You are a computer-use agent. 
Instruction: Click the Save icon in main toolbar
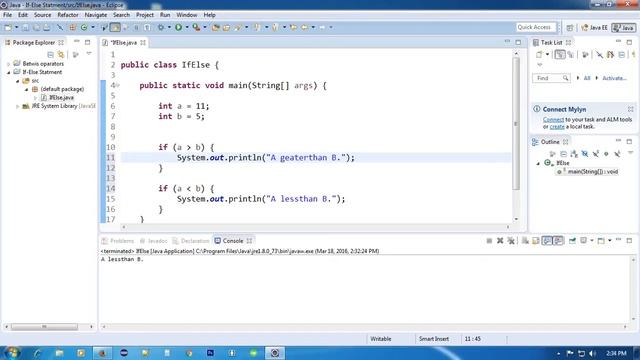click(25, 27)
